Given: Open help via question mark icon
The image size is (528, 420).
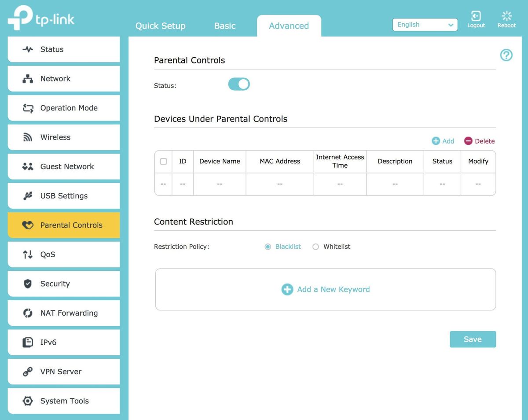Looking at the screenshot, I should [506, 55].
